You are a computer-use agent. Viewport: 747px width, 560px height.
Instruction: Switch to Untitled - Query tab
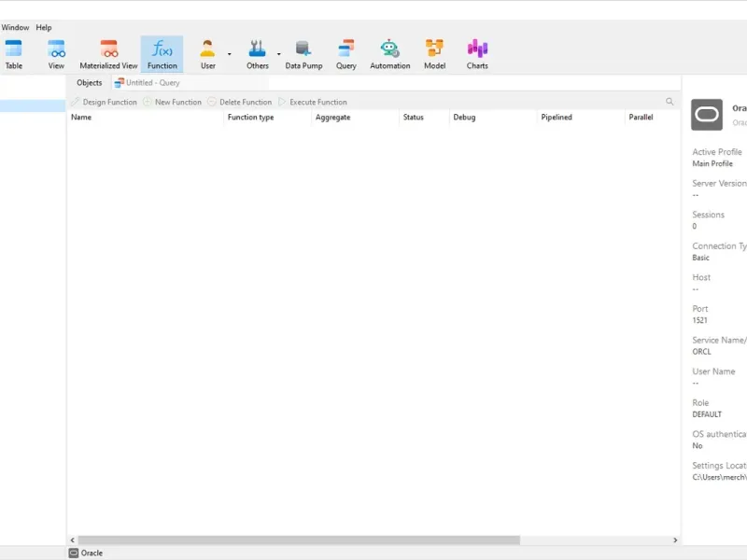tap(148, 83)
